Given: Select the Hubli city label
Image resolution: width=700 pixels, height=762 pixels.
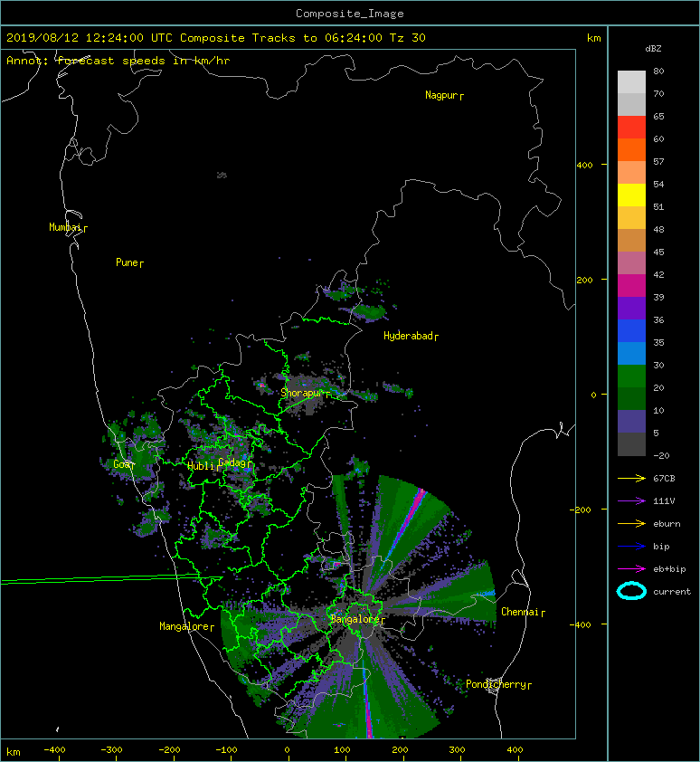Looking at the screenshot, I should pyautogui.click(x=201, y=466).
